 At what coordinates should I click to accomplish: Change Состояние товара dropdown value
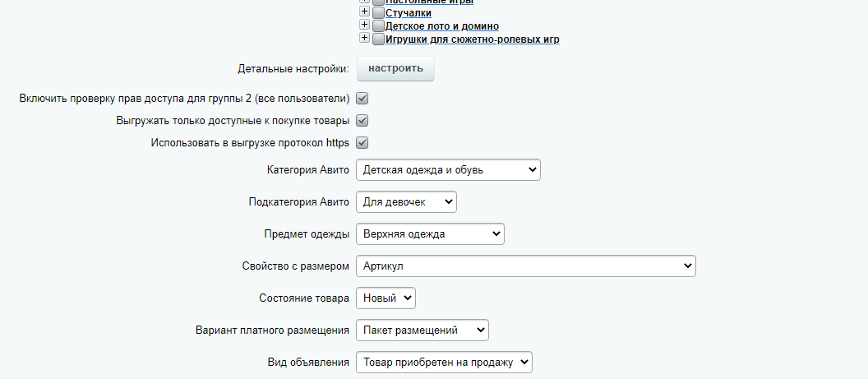tap(386, 298)
